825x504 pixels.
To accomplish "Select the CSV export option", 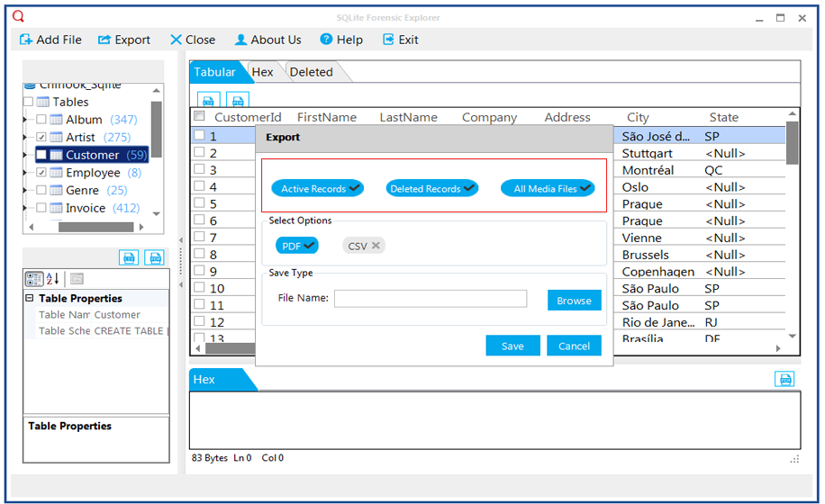I will [x=364, y=246].
